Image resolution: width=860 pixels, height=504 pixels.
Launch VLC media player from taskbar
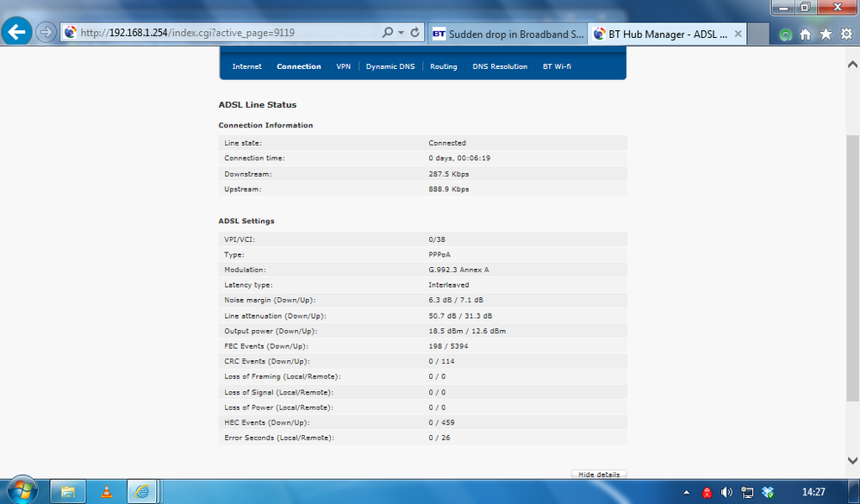click(x=106, y=491)
